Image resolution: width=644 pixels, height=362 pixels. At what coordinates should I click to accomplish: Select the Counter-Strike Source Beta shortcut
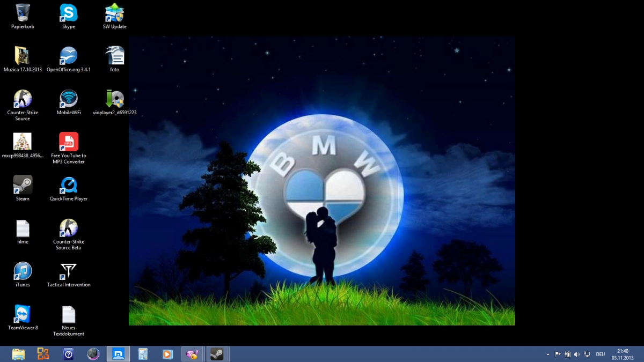(x=69, y=234)
